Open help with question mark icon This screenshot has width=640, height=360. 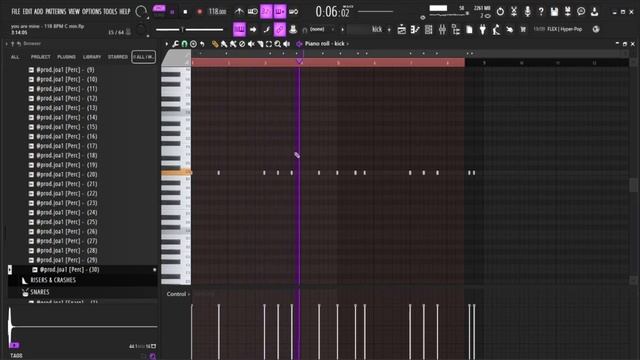541,11
